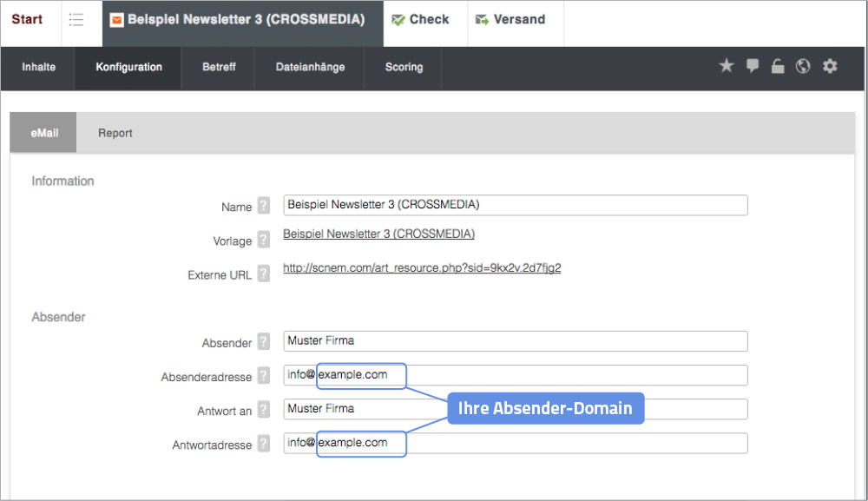Go to the Versand step
The height and width of the screenshot is (501, 868).
511,20
